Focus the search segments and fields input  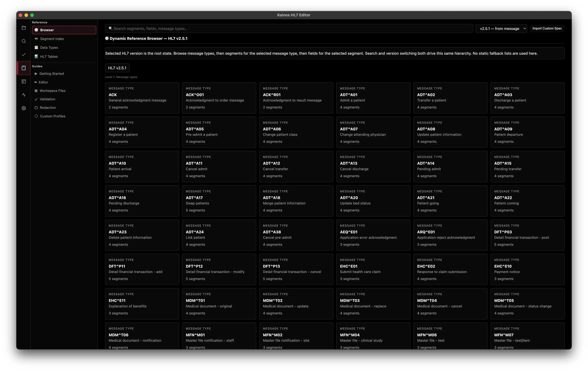[289, 29]
